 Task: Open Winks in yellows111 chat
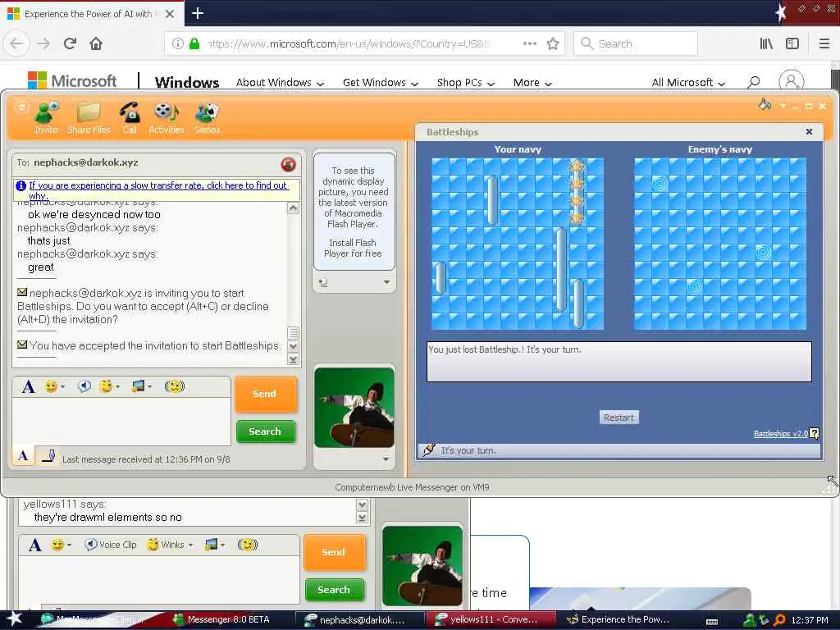pyautogui.click(x=166, y=545)
